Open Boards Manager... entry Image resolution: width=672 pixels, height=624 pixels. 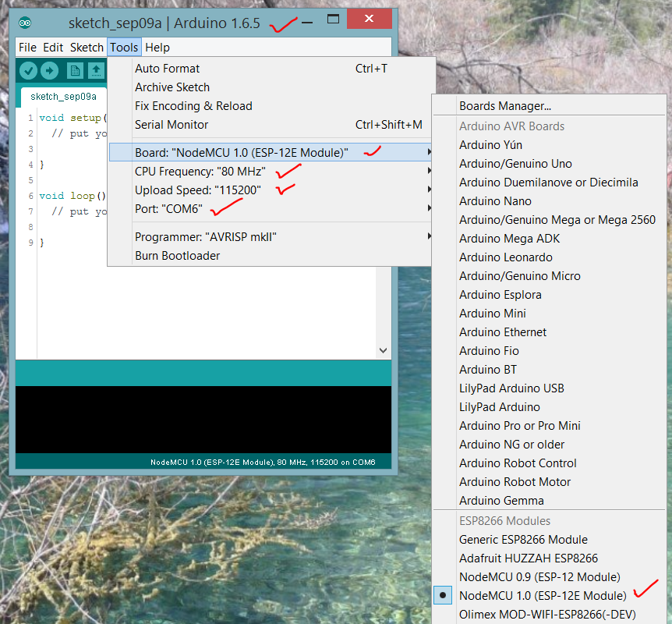coord(549,106)
